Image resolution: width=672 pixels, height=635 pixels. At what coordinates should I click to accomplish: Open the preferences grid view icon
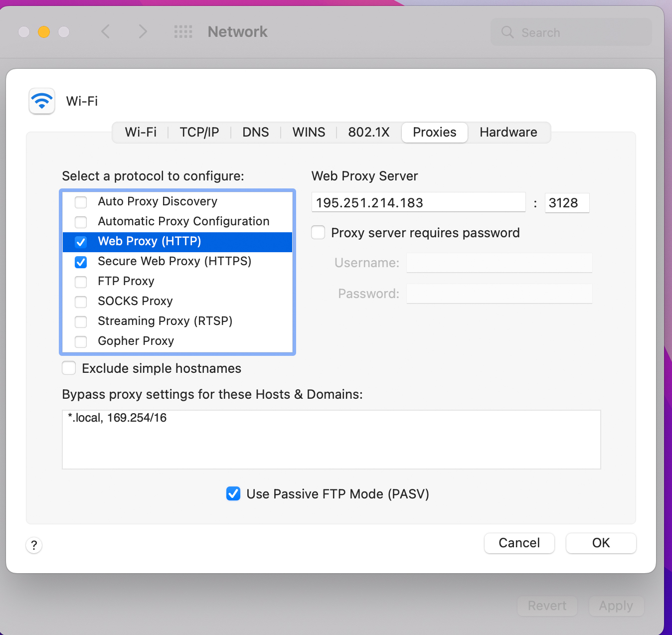point(183,31)
